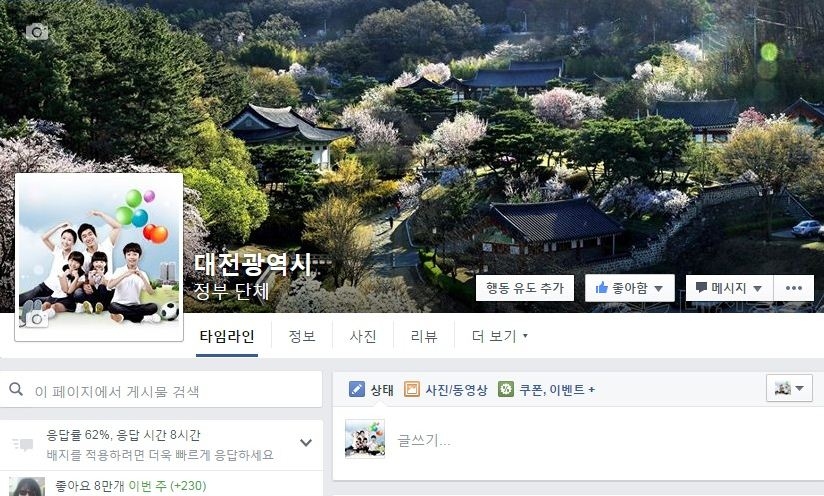
Task: Click the response badge message icon
Action: pos(23,445)
